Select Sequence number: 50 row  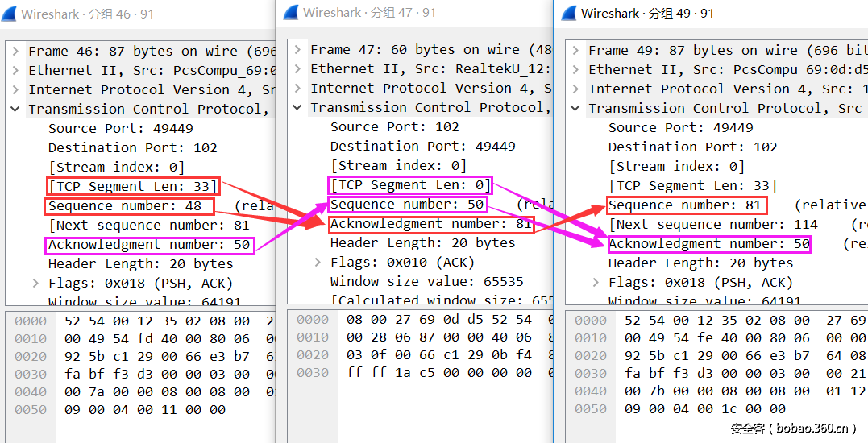[408, 205]
